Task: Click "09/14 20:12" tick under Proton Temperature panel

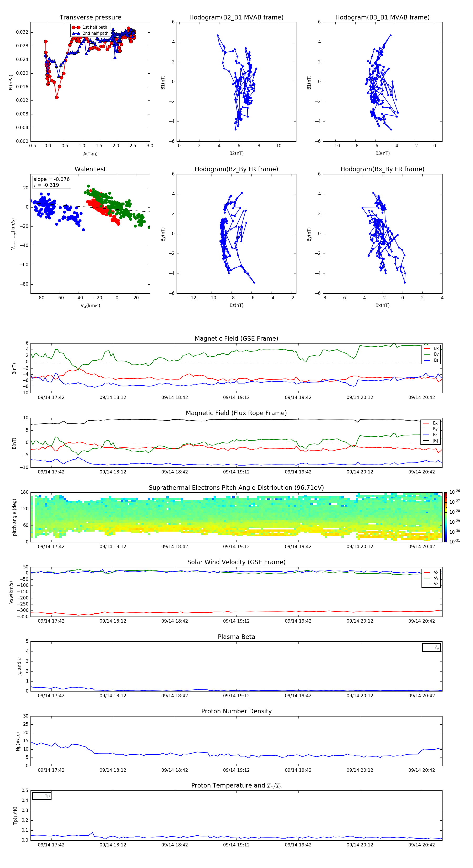Action: pyautogui.click(x=360, y=845)
